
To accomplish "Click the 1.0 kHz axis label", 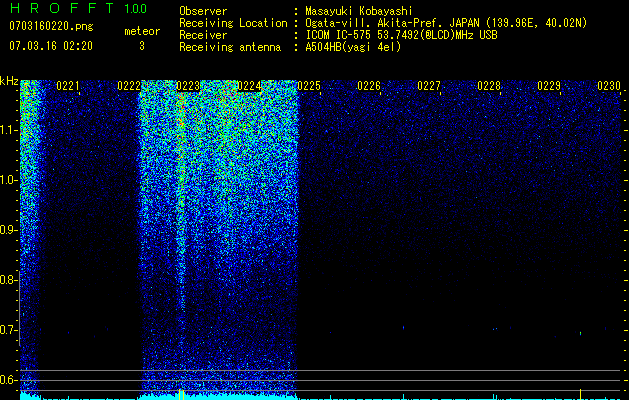I will tap(9, 180).
